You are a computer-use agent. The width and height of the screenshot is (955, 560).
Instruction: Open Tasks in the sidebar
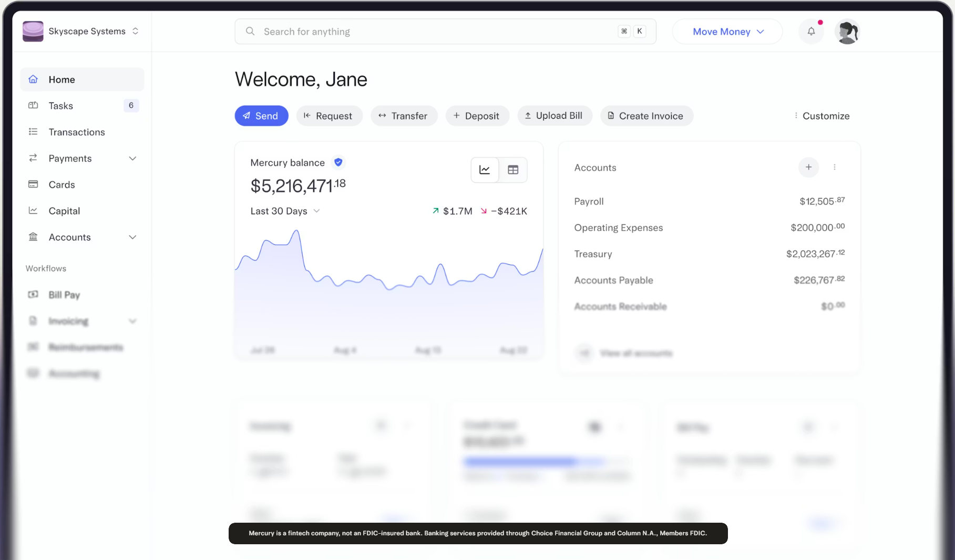61,106
